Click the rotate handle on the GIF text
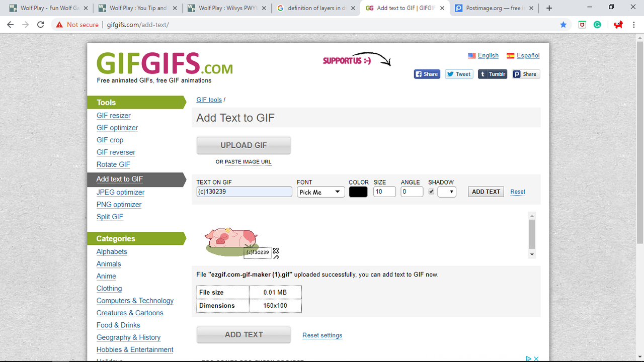The height and width of the screenshot is (362, 644). tap(276, 257)
